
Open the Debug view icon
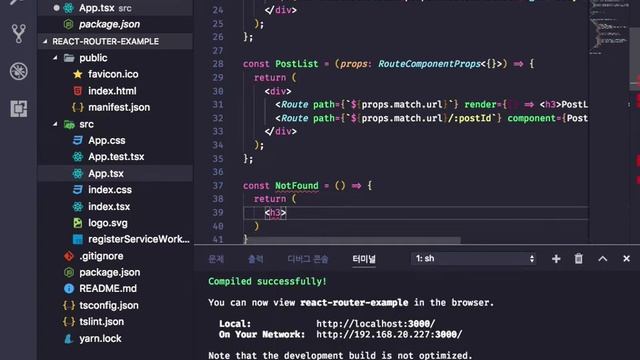click(19, 71)
